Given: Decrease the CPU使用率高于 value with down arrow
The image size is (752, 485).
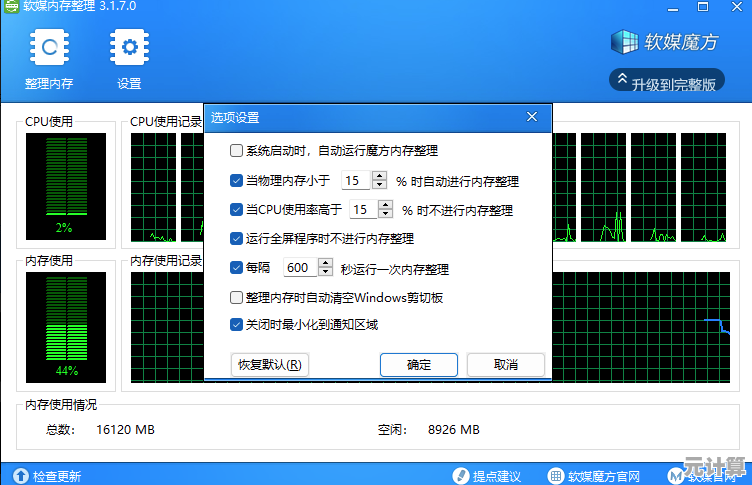Looking at the screenshot, I should [386, 215].
